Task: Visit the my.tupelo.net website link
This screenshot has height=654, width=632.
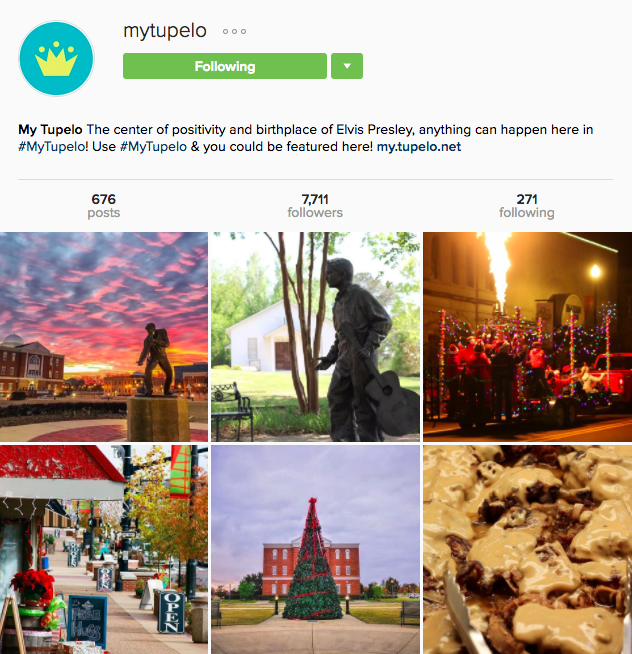Action: point(419,147)
